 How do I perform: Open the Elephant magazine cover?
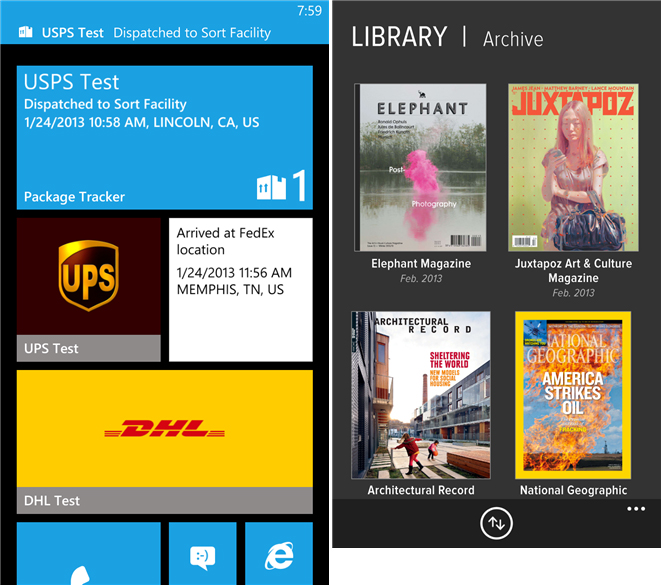point(420,167)
